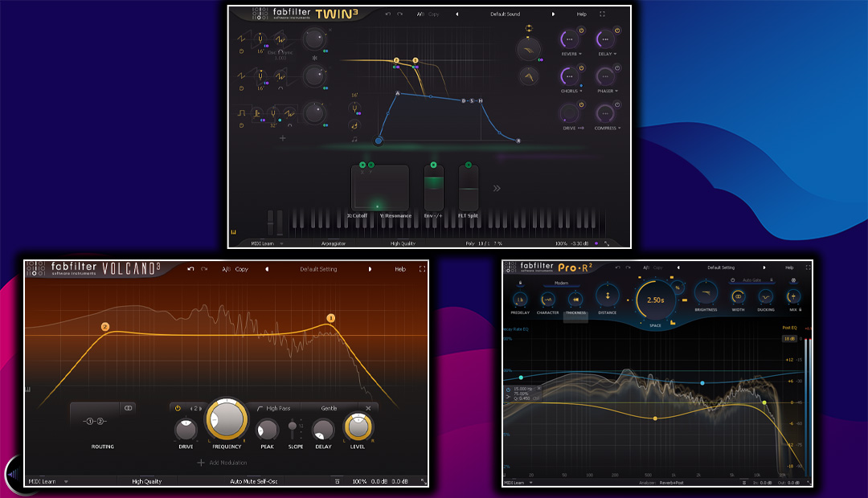868x498 pixels.
Task: Toggle the Compress effect power button
Action: [617, 104]
